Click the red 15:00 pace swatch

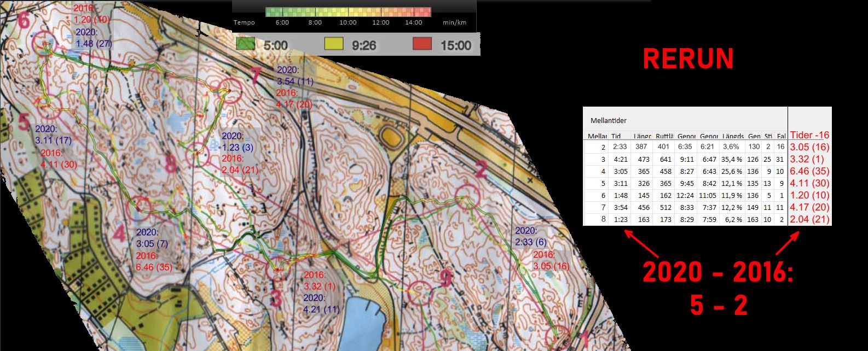click(x=421, y=44)
